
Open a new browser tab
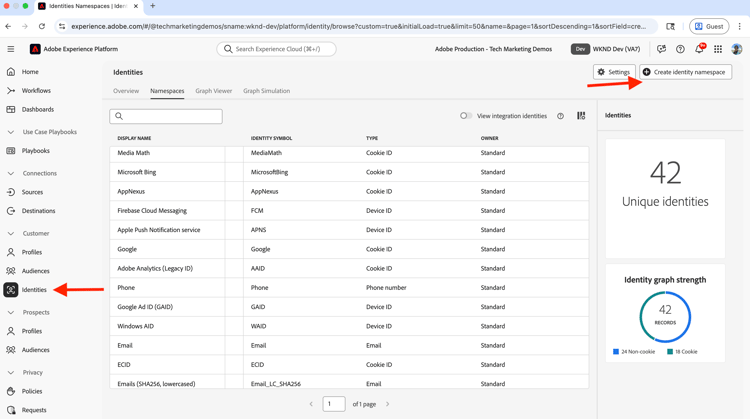pos(153,6)
